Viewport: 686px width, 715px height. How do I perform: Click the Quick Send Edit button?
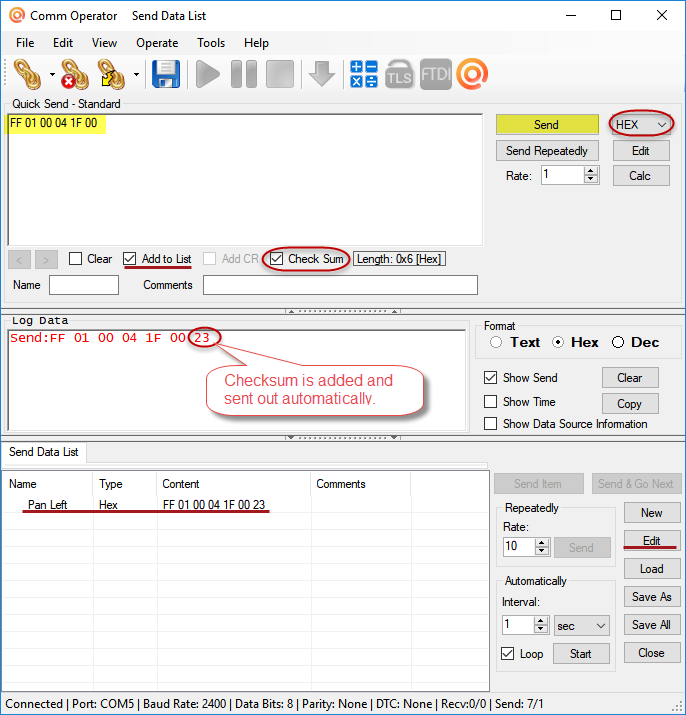tap(641, 151)
